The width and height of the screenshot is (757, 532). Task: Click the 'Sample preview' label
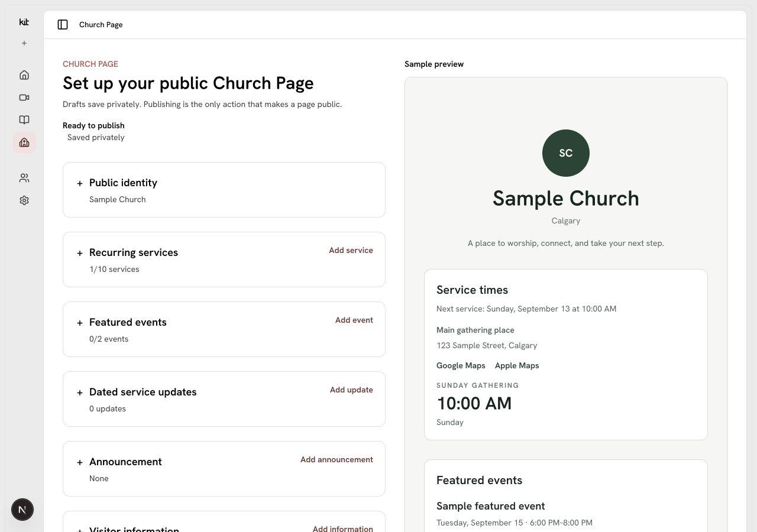click(x=434, y=64)
